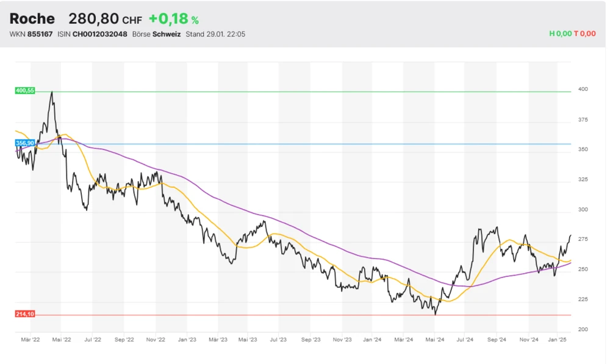Click the red 214,10 low price label
This screenshot has width=610, height=364.
coord(25,314)
